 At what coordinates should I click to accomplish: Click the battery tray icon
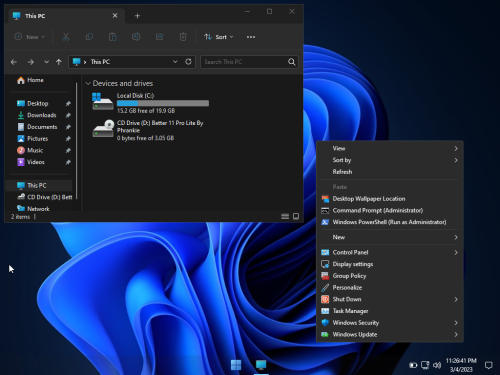413,365
